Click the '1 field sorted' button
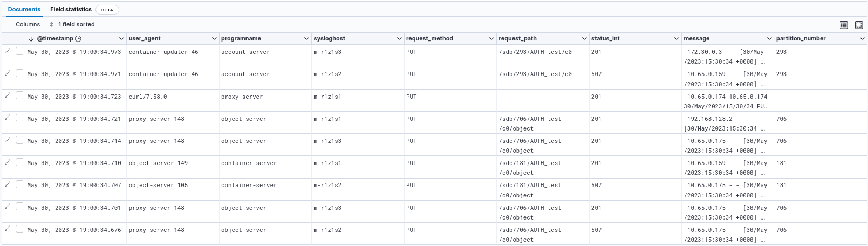The height and width of the screenshot is (246, 868). tap(72, 25)
